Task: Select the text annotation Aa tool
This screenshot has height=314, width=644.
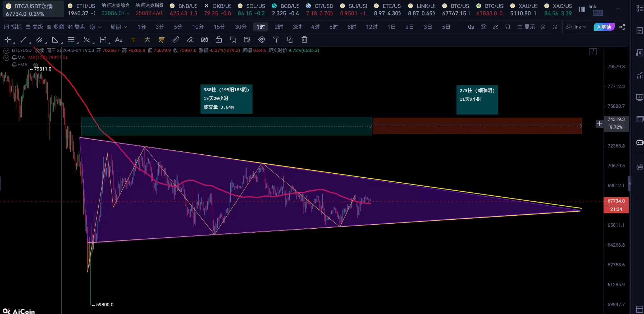Action: point(119,40)
